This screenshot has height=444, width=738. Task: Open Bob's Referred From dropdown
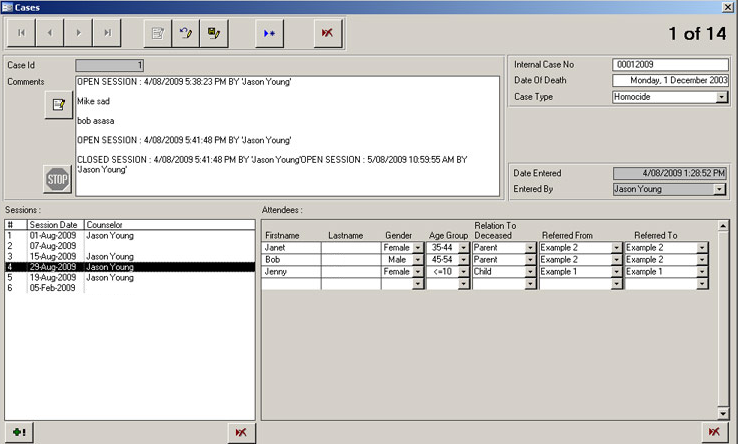click(x=616, y=260)
